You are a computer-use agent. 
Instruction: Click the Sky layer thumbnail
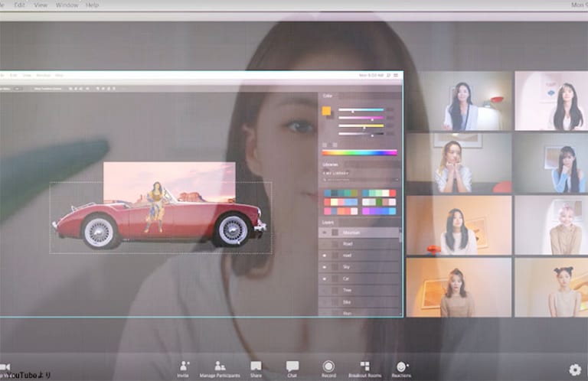[x=335, y=267]
